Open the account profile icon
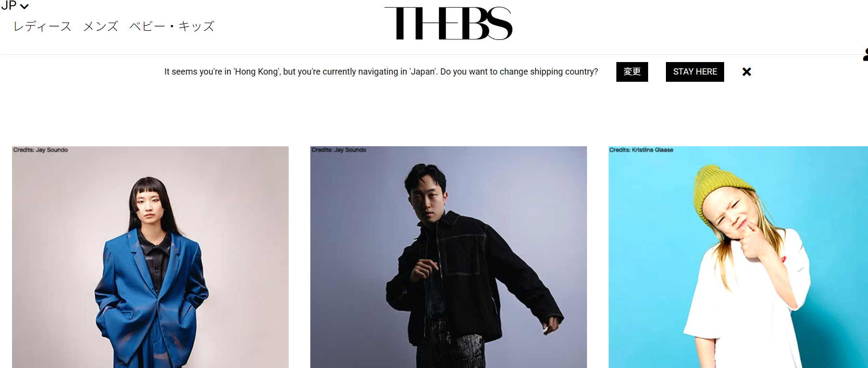 point(865,54)
